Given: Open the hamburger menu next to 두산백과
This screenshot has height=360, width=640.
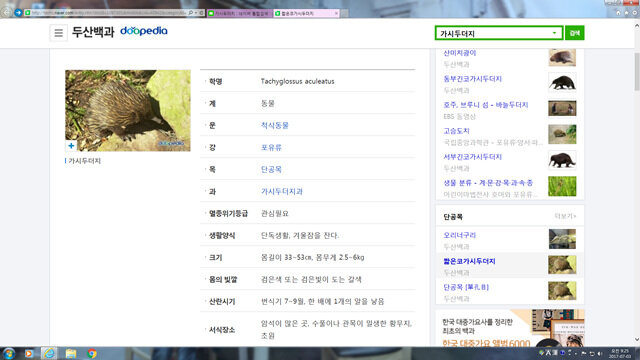Looking at the screenshot, I should 58,33.
